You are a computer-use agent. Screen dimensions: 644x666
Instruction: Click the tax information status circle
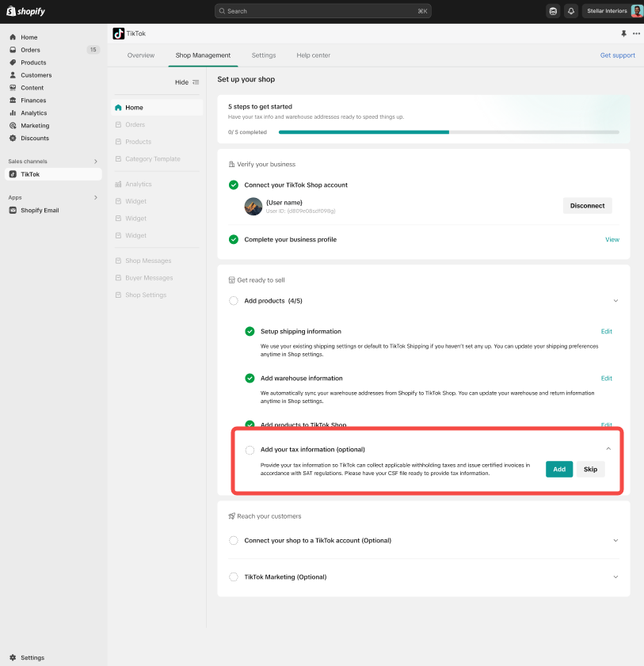tap(250, 450)
